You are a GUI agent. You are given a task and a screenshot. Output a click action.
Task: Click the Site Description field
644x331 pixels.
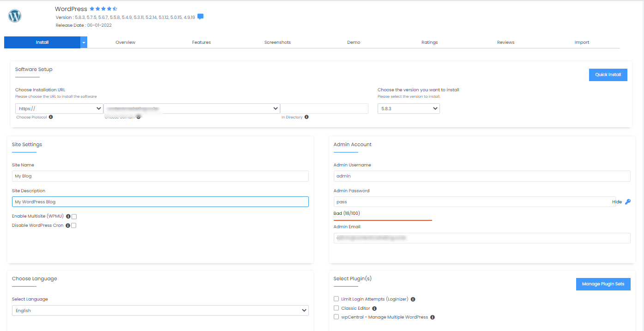coord(160,202)
